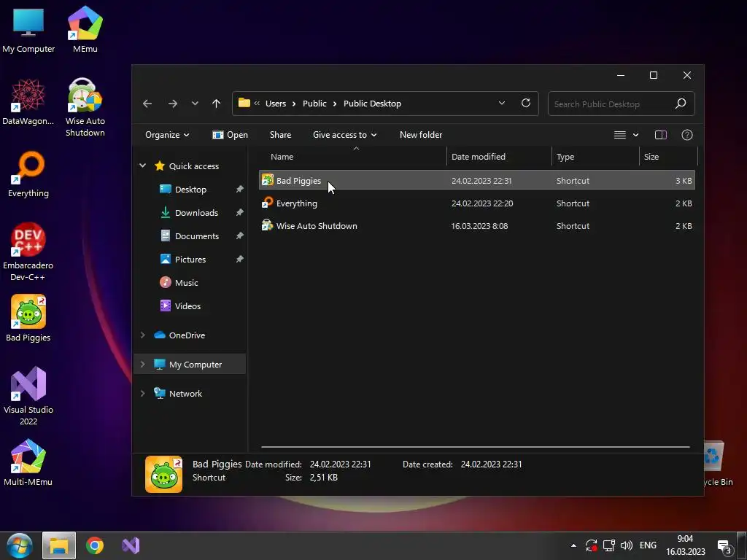Go up one folder level
The height and width of the screenshot is (560, 747).
point(216,104)
